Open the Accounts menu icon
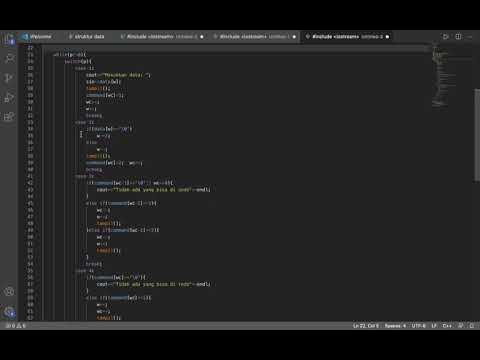Image resolution: width=480 pixels, height=360 pixels. (9, 292)
